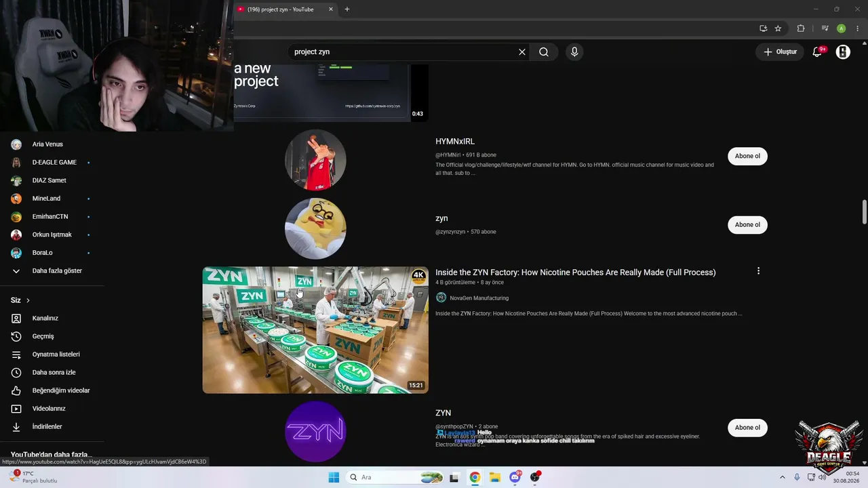Image resolution: width=868 pixels, height=488 pixels.
Task: Open Orkun Işıtmak subscription
Action: [52, 235]
